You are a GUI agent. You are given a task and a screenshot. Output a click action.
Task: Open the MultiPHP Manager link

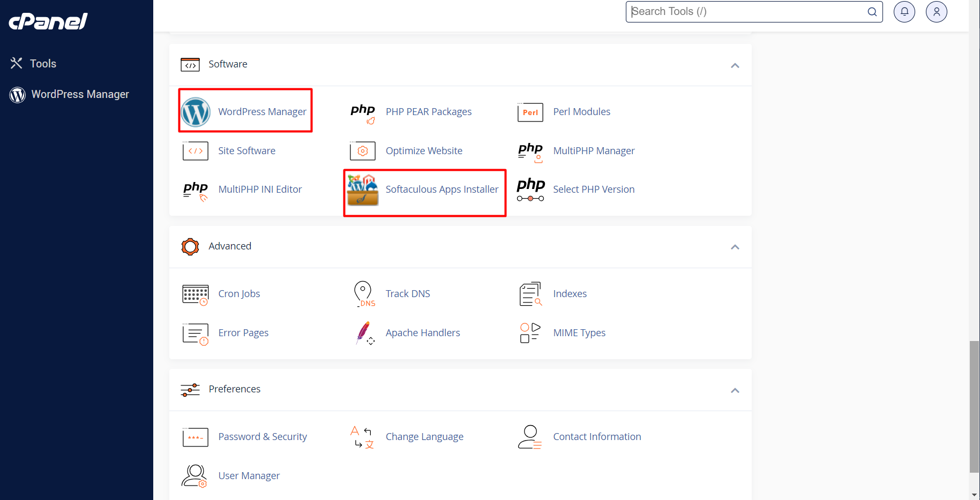[594, 151]
